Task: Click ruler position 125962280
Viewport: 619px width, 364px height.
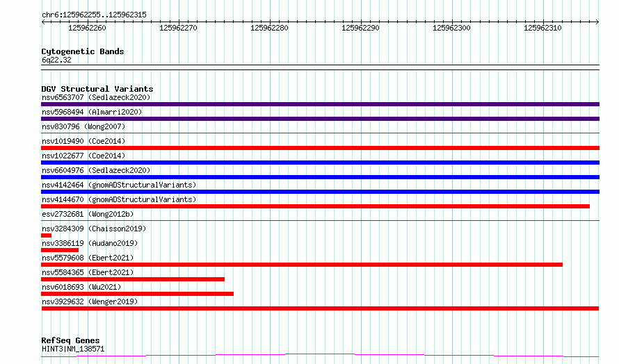Action: (x=270, y=28)
